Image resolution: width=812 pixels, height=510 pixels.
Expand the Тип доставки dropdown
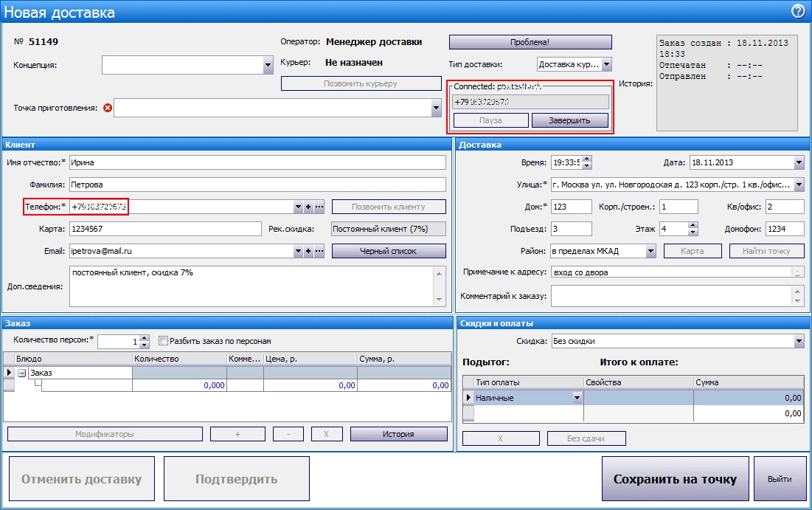pyautogui.click(x=605, y=64)
